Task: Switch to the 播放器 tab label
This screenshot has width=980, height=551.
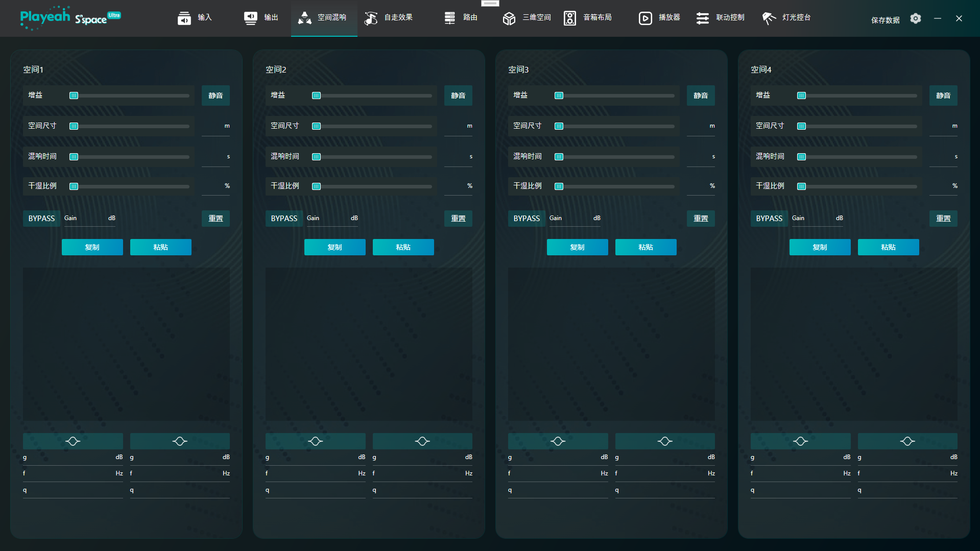Action: (670, 17)
